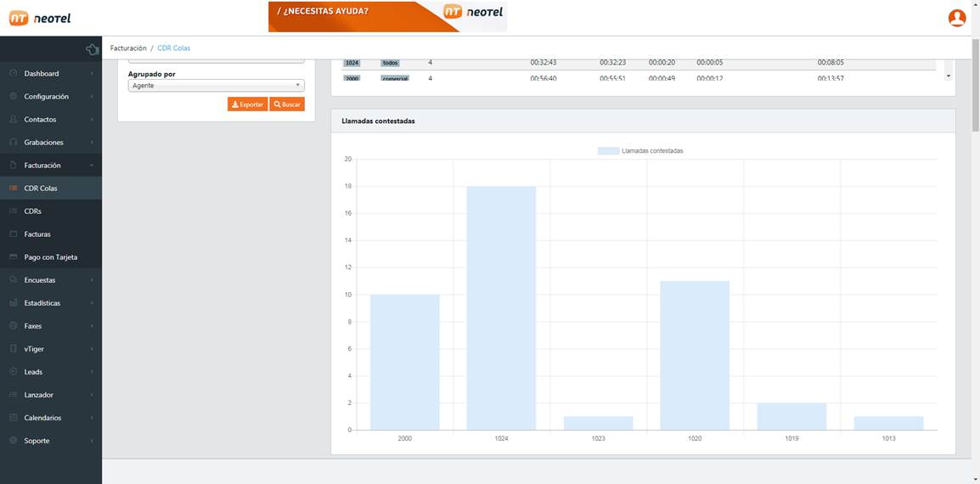
Task: Click the Soporte lifebuoy icon
Action: click(14, 441)
